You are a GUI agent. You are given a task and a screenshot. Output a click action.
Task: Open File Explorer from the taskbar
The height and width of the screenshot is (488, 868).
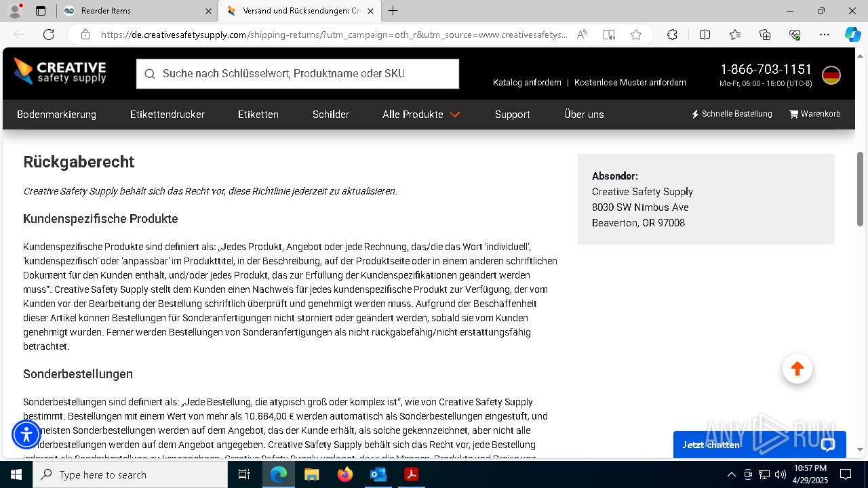311,474
